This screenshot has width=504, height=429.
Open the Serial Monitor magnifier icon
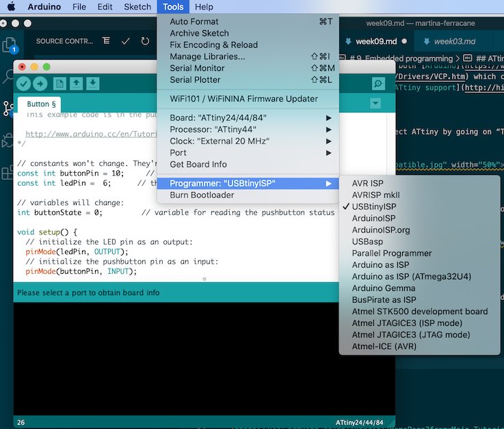[x=378, y=84]
